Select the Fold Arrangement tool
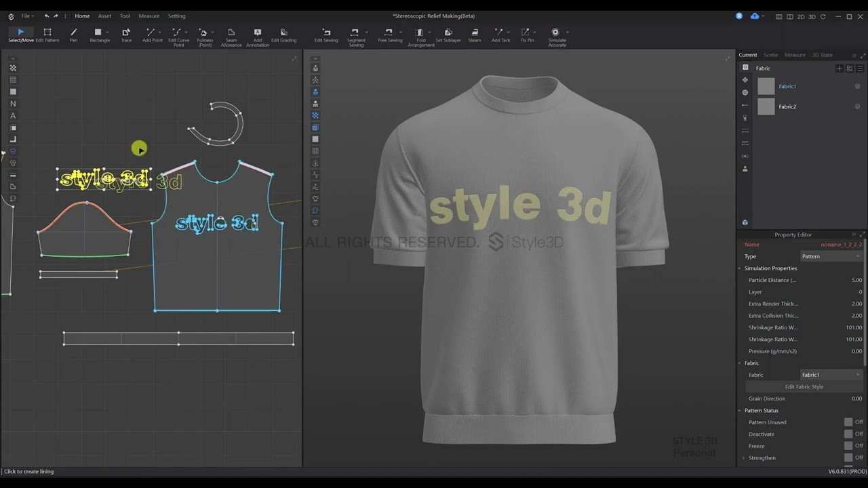The height and width of the screenshot is (488, 868). [420, 37]
